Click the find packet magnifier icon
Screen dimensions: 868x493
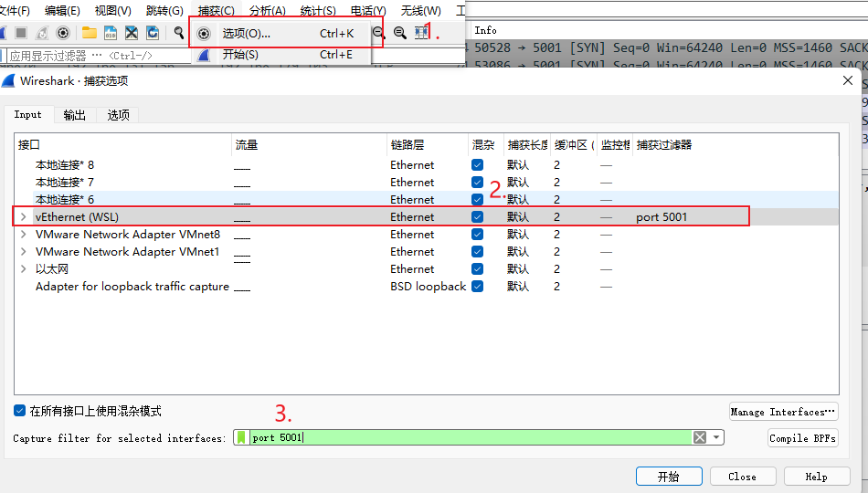tap(178, 33)
